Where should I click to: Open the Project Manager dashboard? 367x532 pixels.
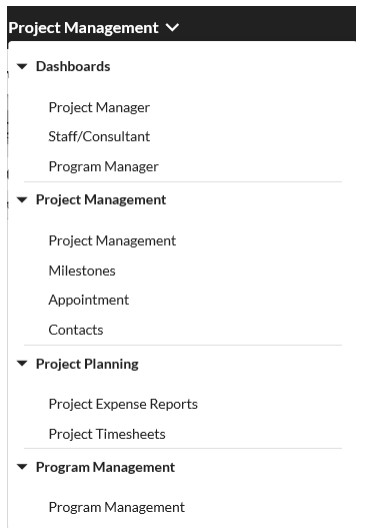99,108
